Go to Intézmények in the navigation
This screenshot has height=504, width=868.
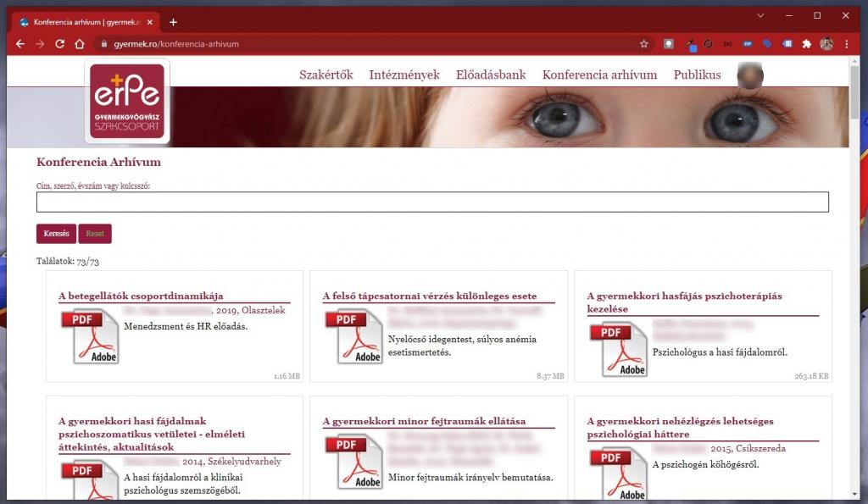click(x=404, y=75)
